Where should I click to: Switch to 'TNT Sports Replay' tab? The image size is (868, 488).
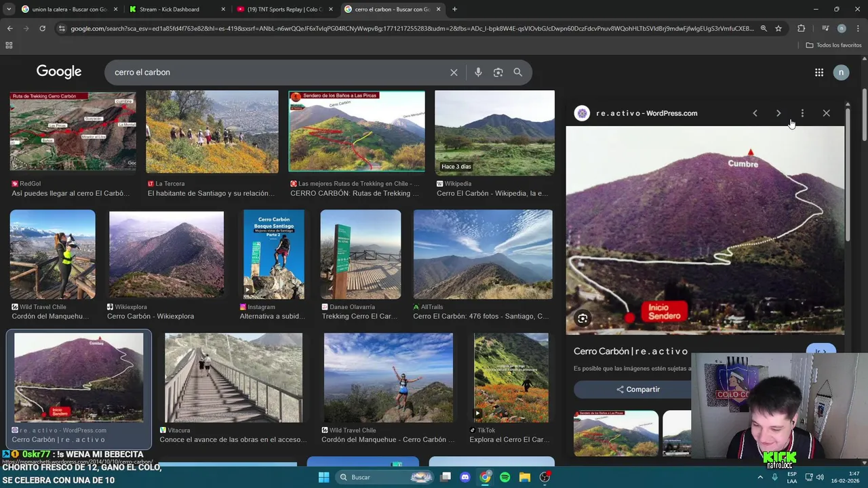[284, 9]
